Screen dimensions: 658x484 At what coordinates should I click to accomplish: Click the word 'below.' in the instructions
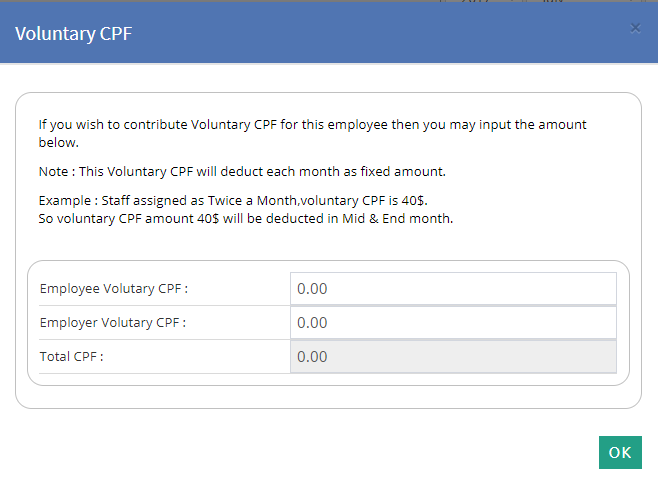click(58, 143)
